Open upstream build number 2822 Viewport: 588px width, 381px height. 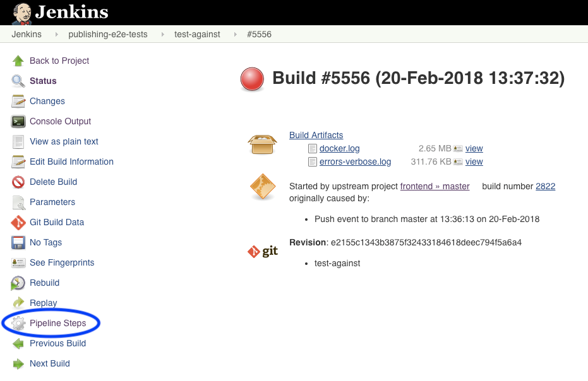click(545, 187)
